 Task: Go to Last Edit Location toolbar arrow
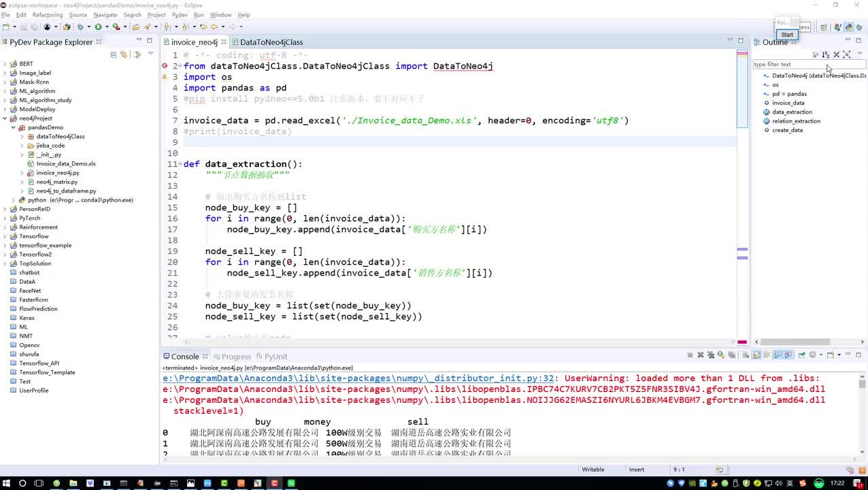click(x=203, y=27)
